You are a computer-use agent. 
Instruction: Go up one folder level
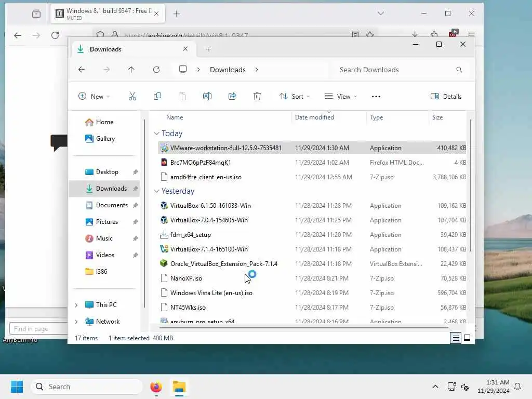pos(131,70)
